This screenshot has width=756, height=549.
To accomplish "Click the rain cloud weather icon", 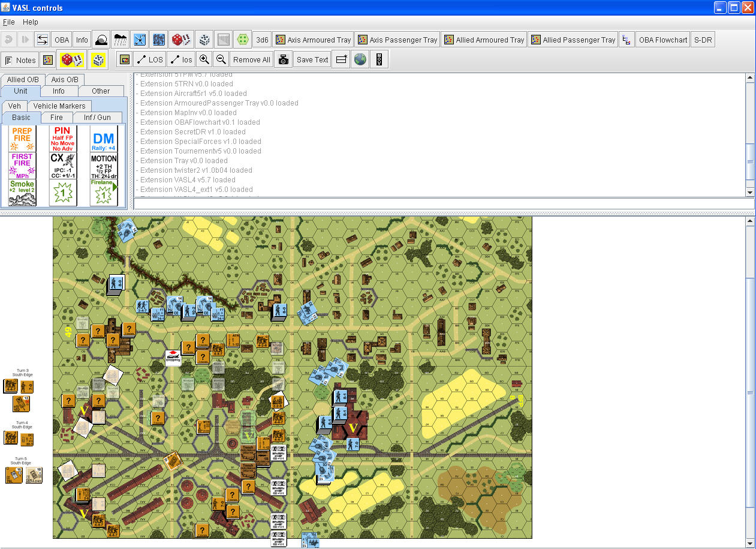I will pos(121,40).
